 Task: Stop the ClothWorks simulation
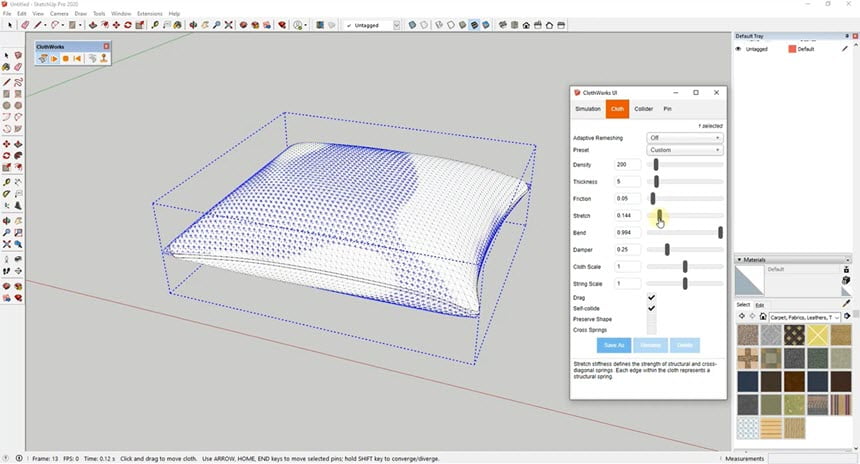tap(65, 59)
